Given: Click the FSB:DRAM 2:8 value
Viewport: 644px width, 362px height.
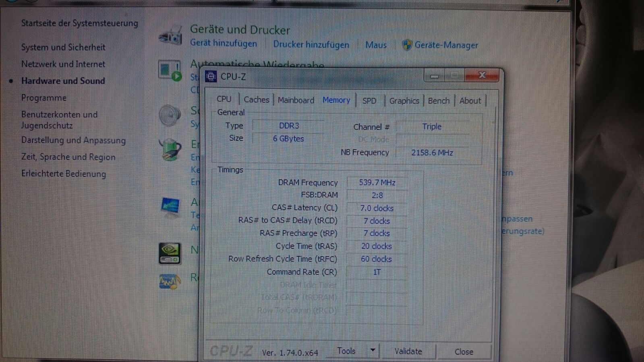Looking at the screenshot, I should tap(377, 195).
